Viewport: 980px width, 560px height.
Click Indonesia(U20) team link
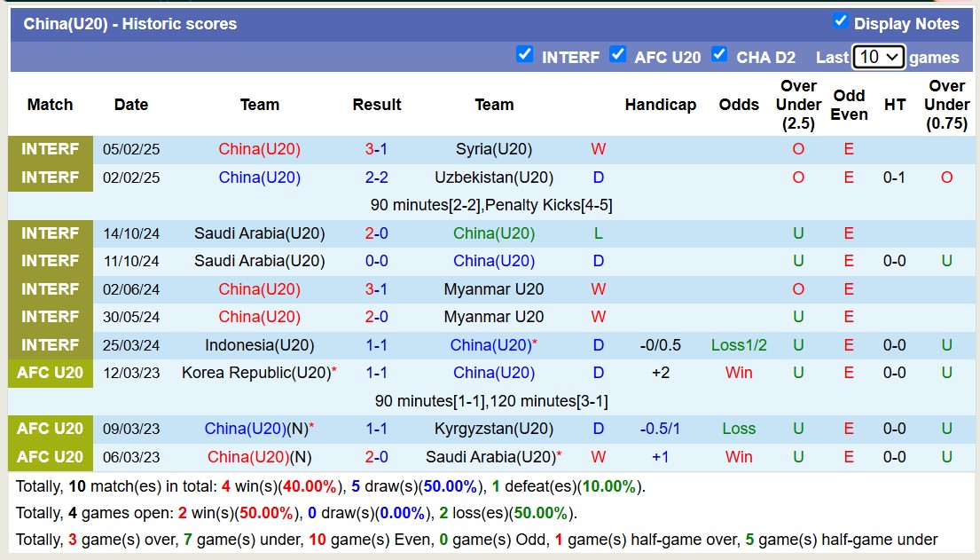pyautogui.click(x=259, y=345)
